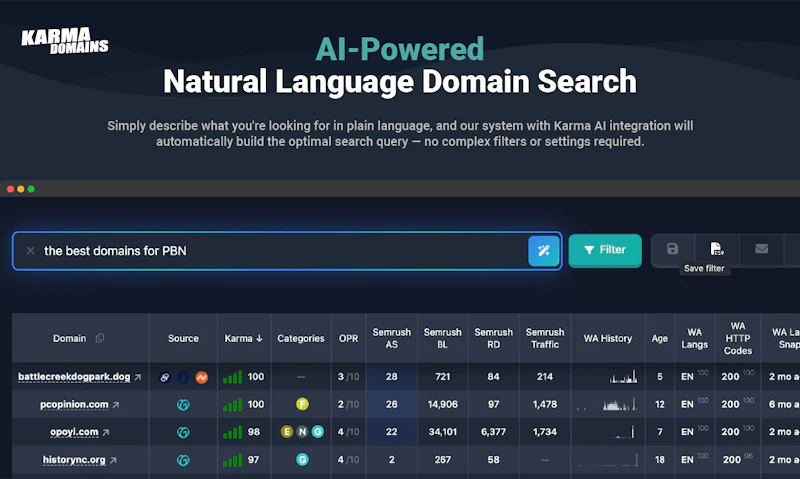Click Age value 18 for historync.org

[659, 460]
